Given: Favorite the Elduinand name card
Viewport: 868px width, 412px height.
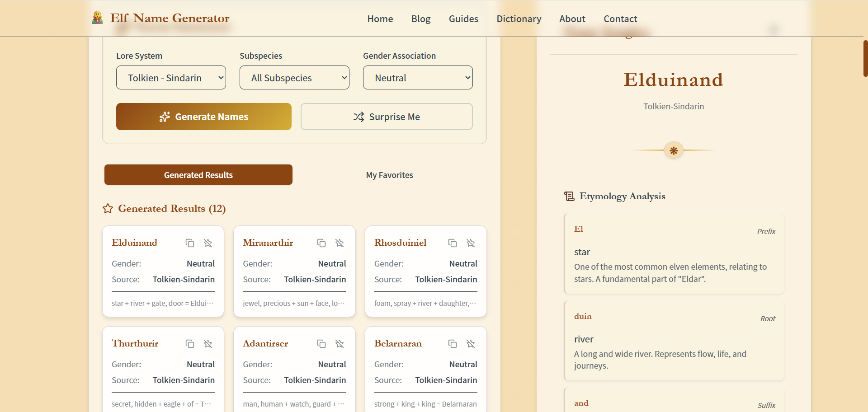Looking at the screenshot, I should [x=208, y=243].
